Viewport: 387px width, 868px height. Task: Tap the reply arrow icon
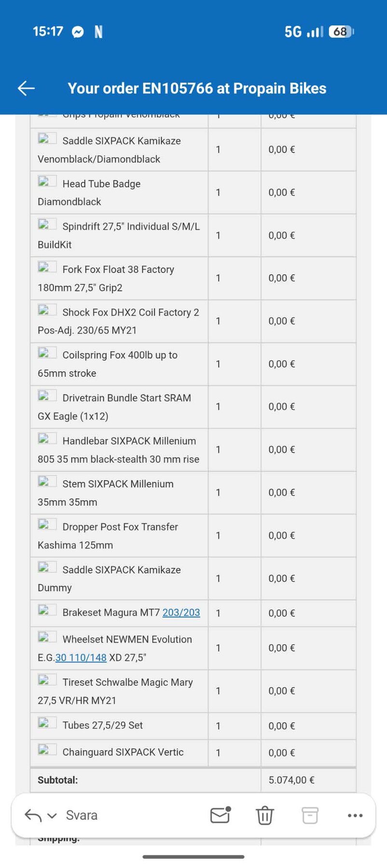pos(33,815)
